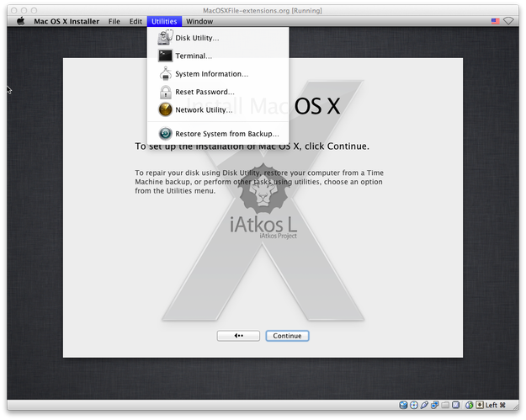Screen dimensions: 526x420
Task: Click the VirtualBox keyboard capture arrow icon
Action: [480, 405]
